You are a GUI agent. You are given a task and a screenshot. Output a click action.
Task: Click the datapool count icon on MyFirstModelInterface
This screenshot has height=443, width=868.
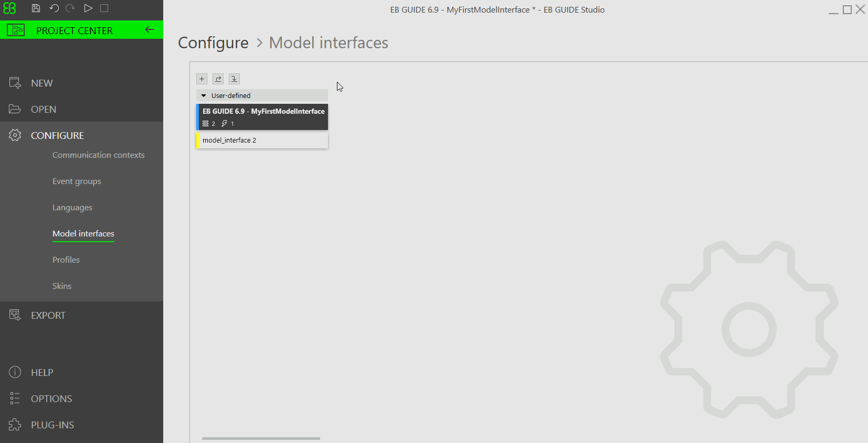pyautogui.click(x=205, y=124)
